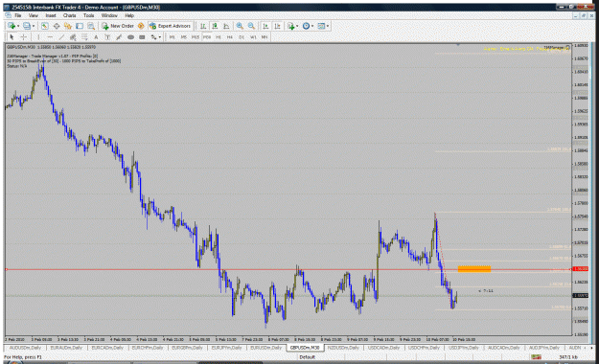599x364 pixels.
Task: Open the Indicators list icon
Action: pyautogui.click(x=291, y=26)
